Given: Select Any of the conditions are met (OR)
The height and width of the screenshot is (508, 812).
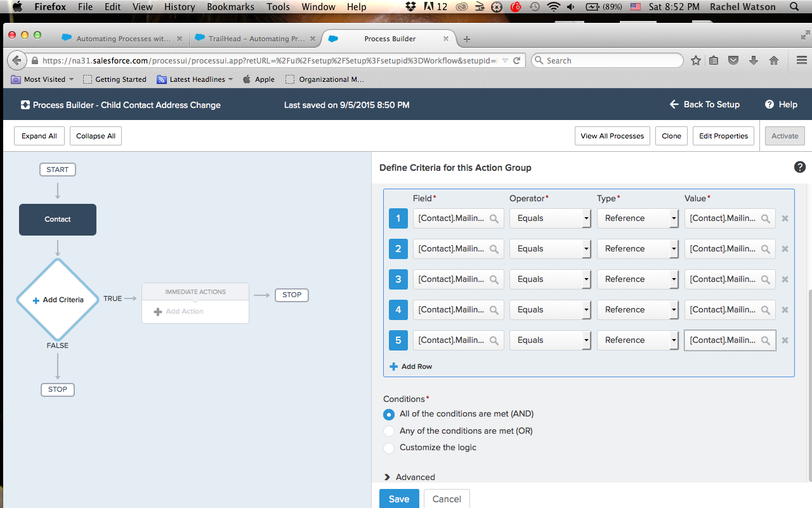Looking at the screenshot, I should tap(390, 431).
